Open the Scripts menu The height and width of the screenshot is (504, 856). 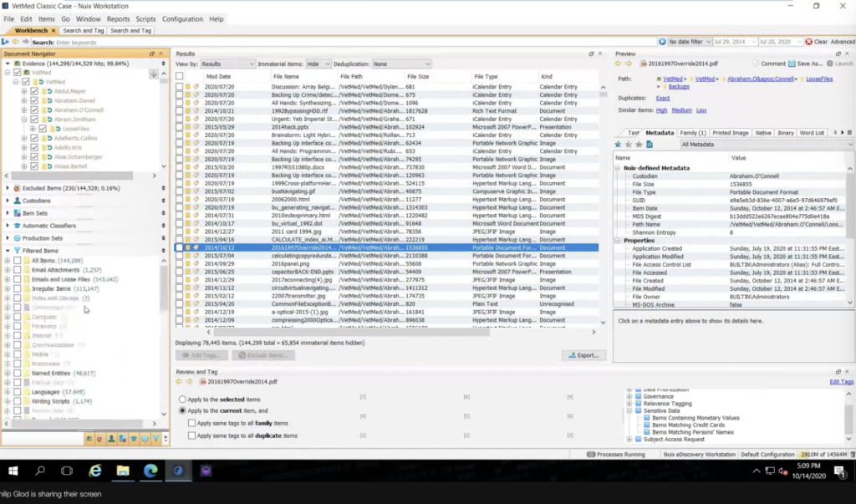145,18
